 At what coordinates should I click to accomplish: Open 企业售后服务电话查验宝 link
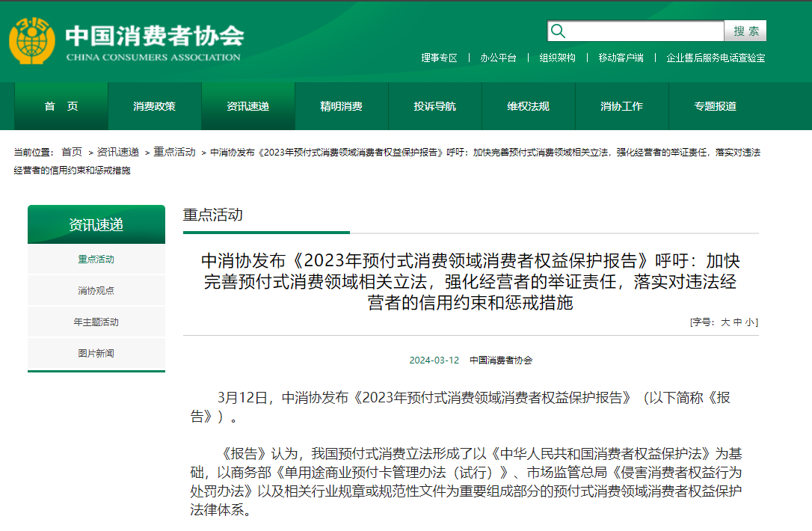click(x=716, y=58)
